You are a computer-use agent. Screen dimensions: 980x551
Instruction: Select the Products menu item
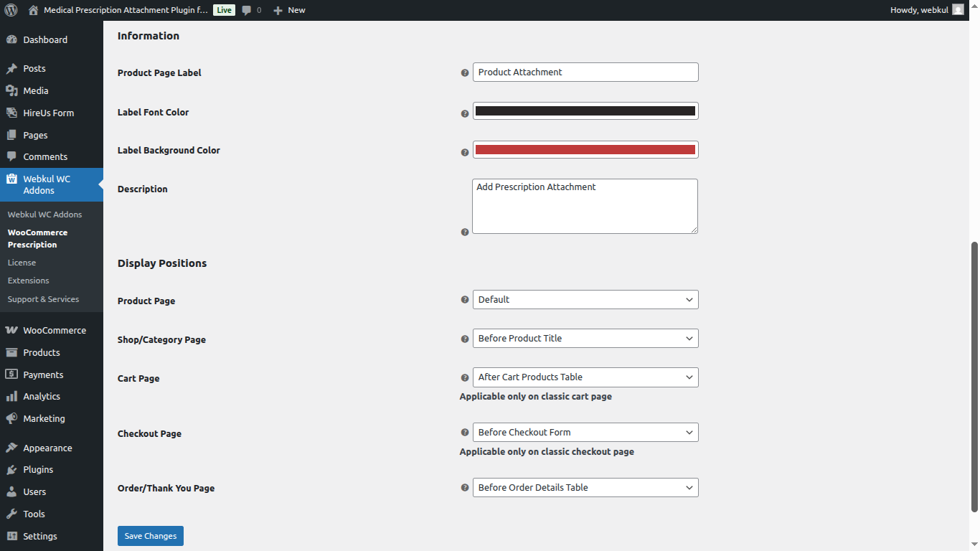(x=52, y=352)
